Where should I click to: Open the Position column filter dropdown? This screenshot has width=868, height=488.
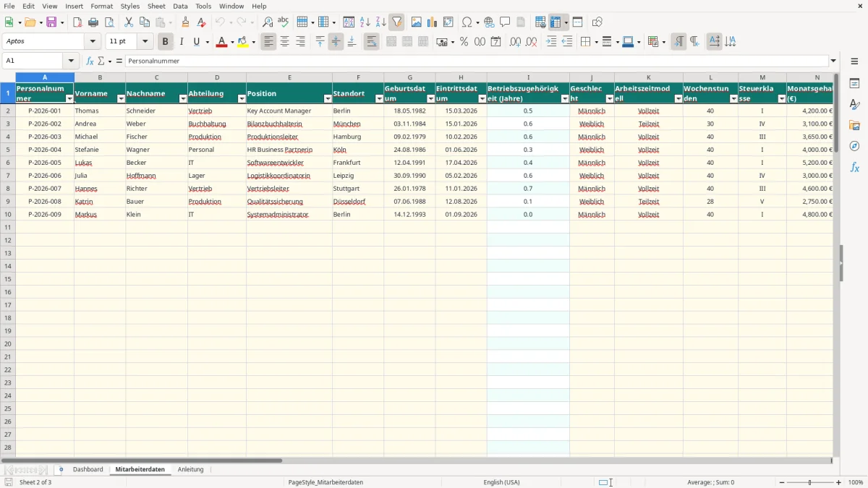click(328, 99)
